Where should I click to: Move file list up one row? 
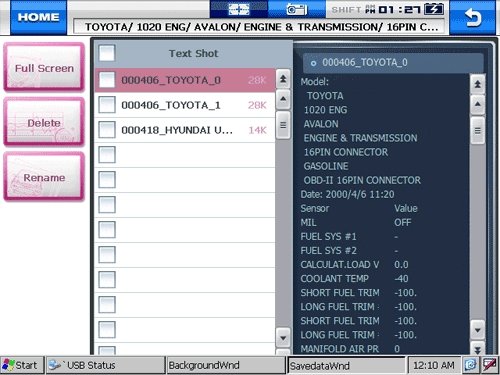pos(283,99)
